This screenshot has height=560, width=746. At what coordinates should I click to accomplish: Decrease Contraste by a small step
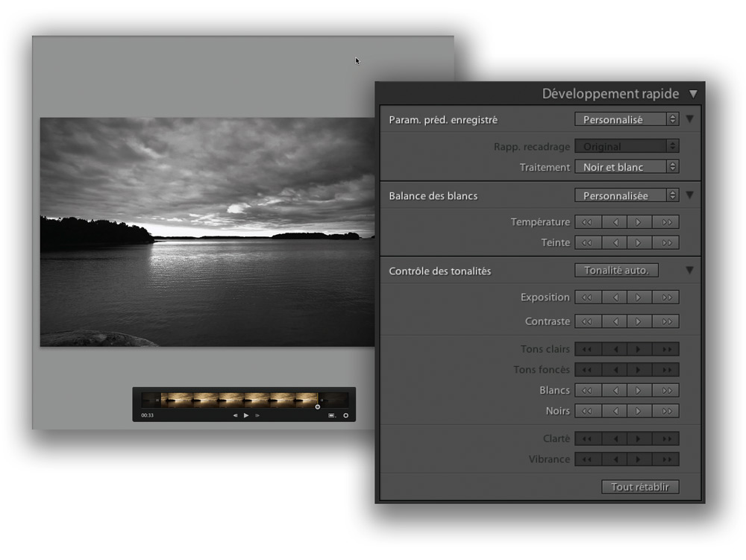pos(614,321)
